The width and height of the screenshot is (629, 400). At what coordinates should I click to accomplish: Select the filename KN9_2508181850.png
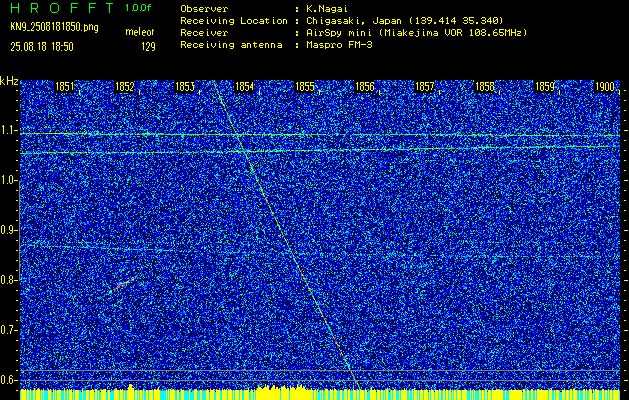[54, 27]
